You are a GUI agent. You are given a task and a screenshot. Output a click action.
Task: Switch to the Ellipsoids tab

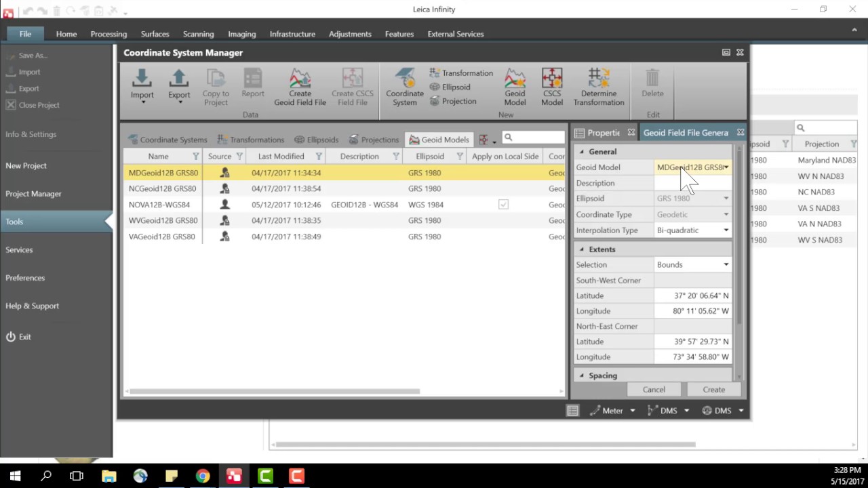pyautogui.click(x=317, y=140)
